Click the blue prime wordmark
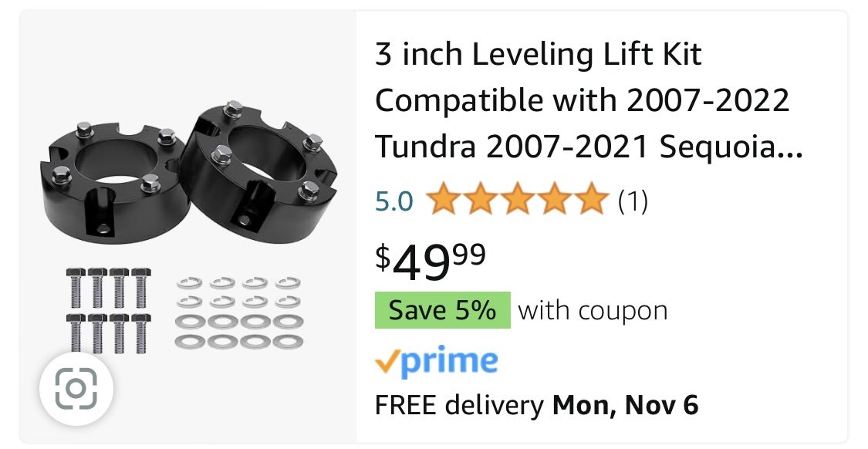 (x=448, y=362)
